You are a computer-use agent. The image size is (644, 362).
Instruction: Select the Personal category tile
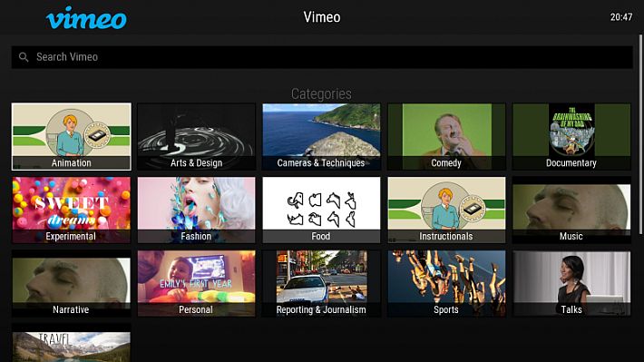[x=196, y=283]
